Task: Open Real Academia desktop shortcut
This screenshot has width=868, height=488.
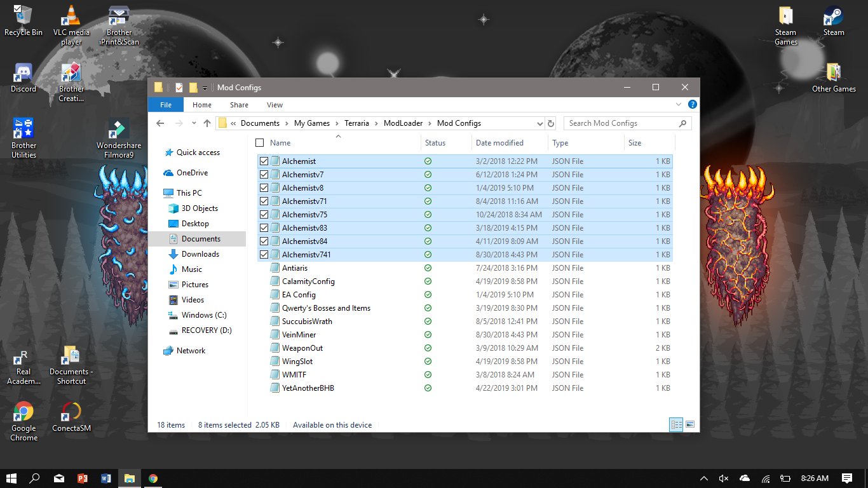Action: [x=24, y=365]
